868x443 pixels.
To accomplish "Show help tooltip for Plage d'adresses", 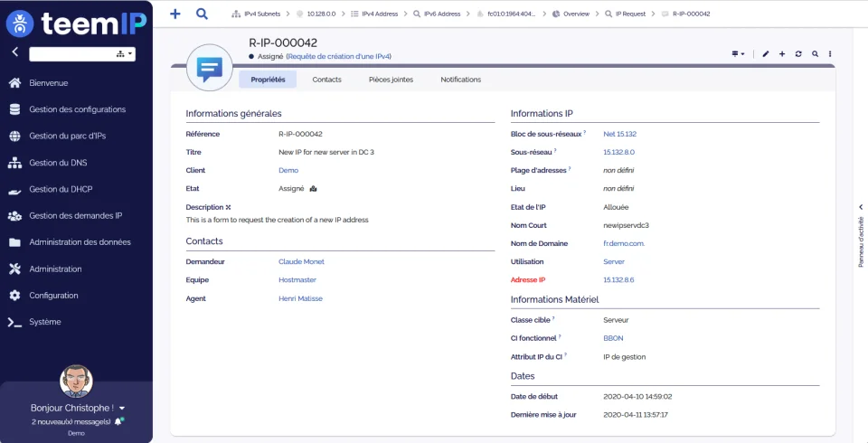I will [x=569, y=169].
